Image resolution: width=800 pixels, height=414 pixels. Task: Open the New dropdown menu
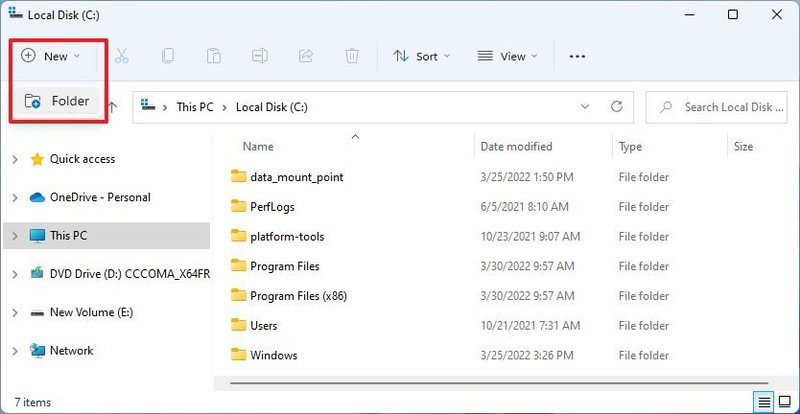click(51, 56)
